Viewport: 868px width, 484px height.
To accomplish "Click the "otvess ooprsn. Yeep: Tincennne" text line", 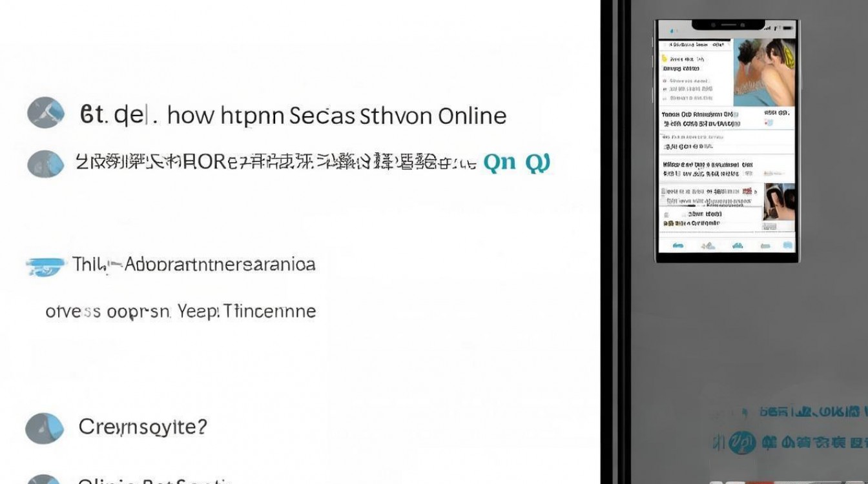I will (181, 311).
